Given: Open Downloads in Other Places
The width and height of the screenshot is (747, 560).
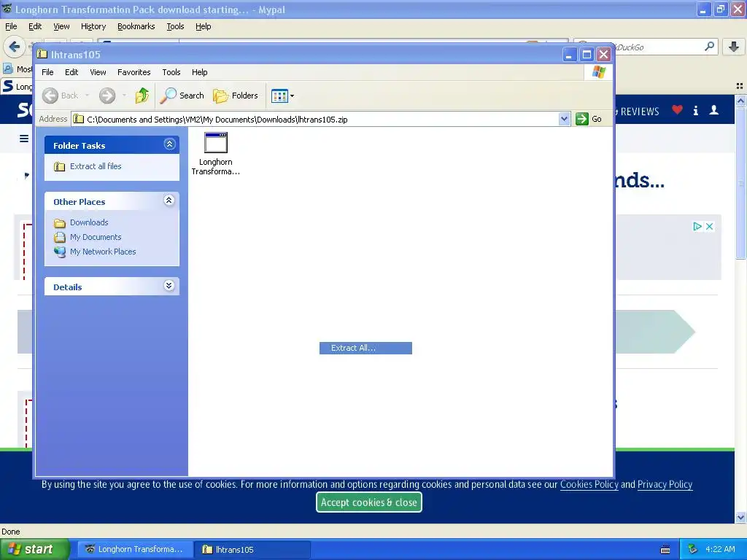Looking at the screenshot, I should coord(89,222).
